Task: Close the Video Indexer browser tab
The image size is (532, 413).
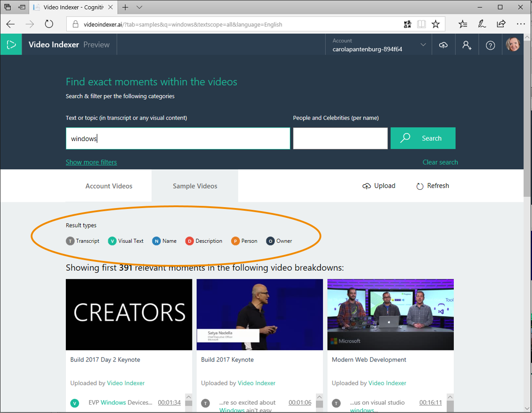Action: 110,7
